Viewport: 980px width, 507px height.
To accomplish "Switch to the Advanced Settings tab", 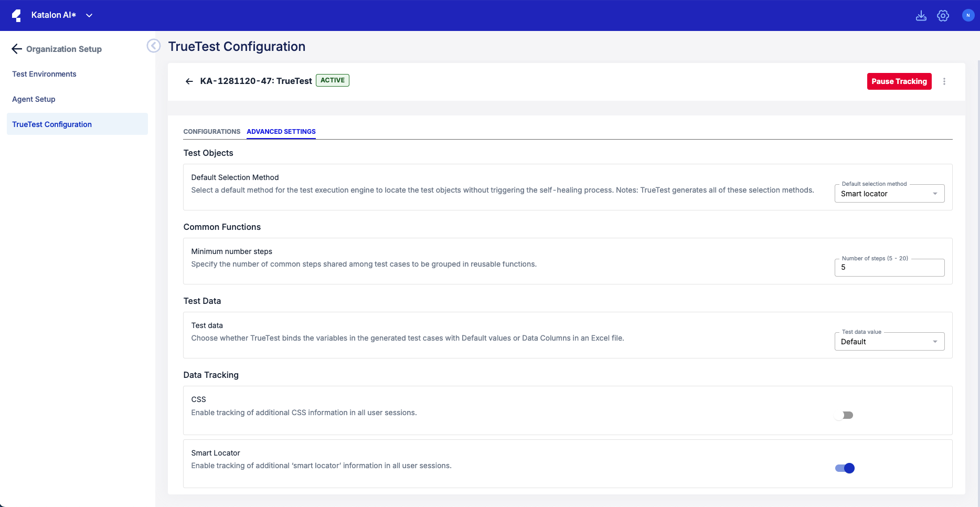I will [281, 132].
